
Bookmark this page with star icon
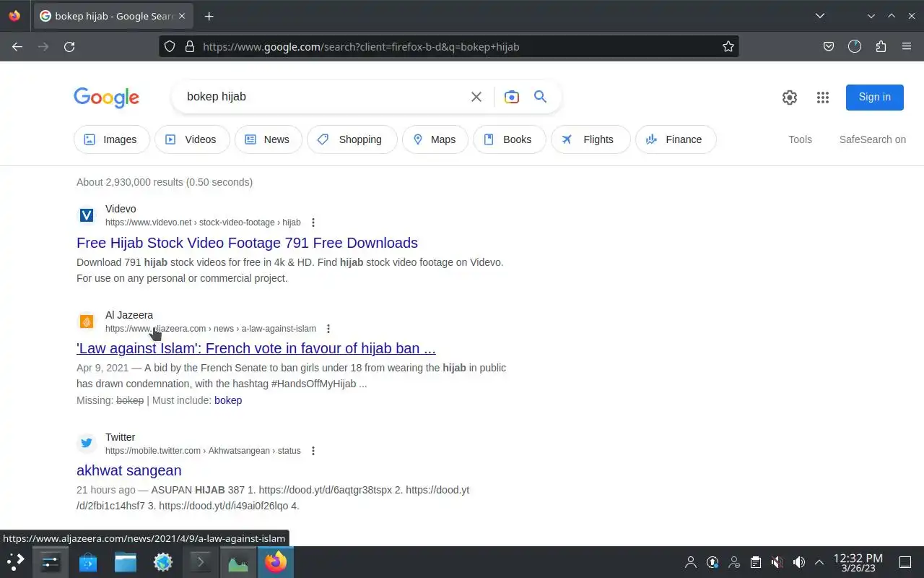(728, 46)
